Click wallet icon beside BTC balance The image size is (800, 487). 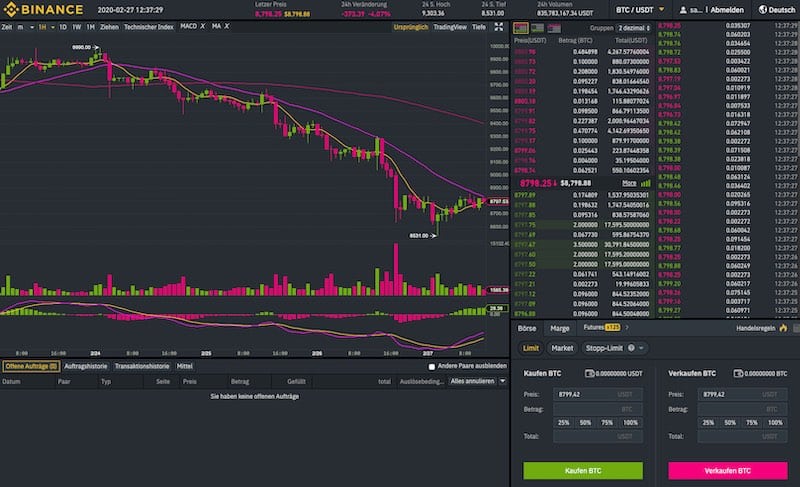[738, 373]
